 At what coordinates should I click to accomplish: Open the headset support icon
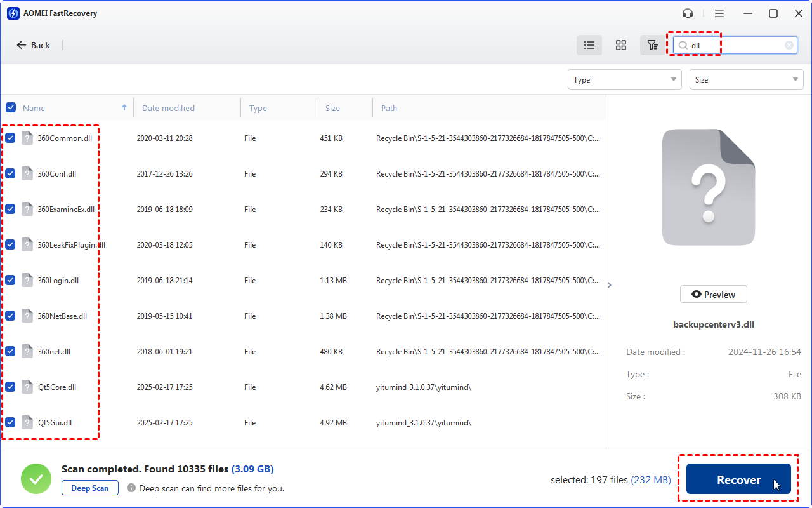688,13
